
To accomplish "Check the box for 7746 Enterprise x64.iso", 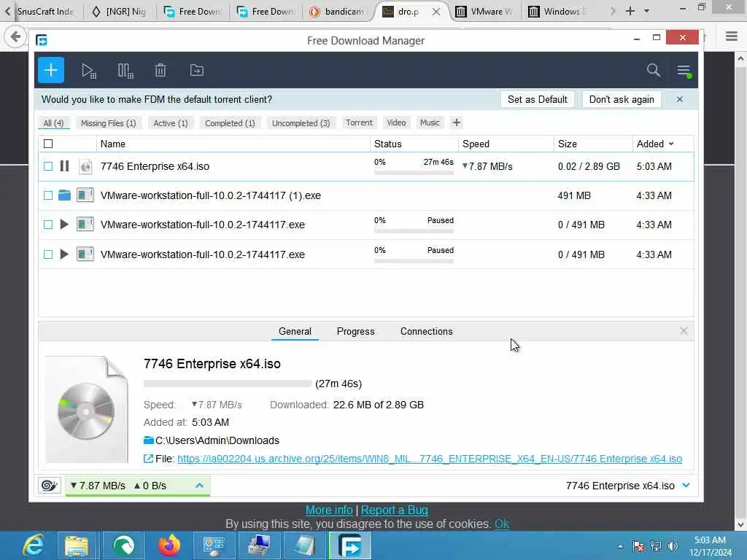I will 48,166.
